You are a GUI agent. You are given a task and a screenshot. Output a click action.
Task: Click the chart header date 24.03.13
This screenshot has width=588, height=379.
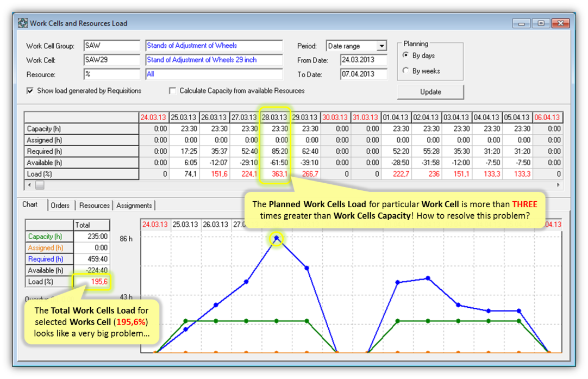coord(155,225)
